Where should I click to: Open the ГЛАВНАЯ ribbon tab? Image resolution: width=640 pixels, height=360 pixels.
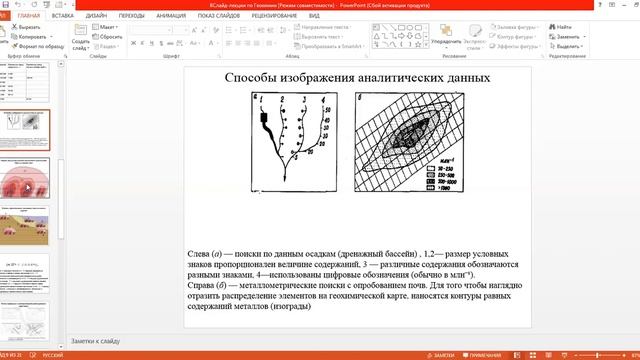(x=29, y=16)
